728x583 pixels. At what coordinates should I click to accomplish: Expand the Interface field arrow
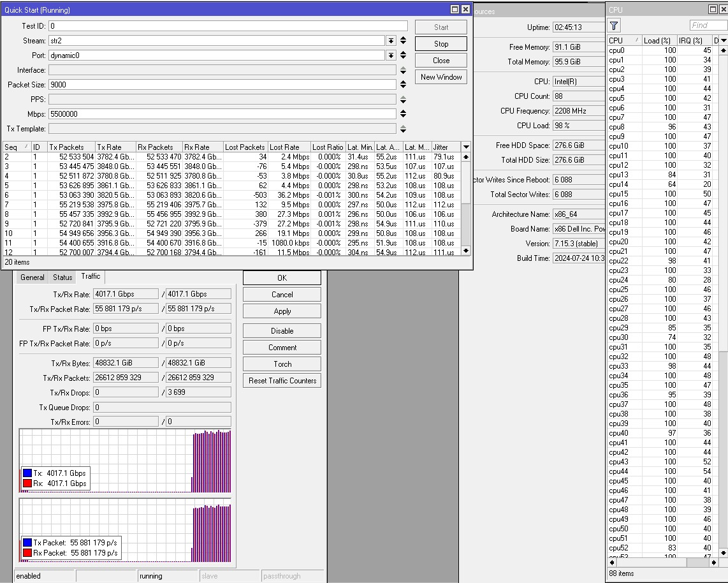tap(403, 70)
